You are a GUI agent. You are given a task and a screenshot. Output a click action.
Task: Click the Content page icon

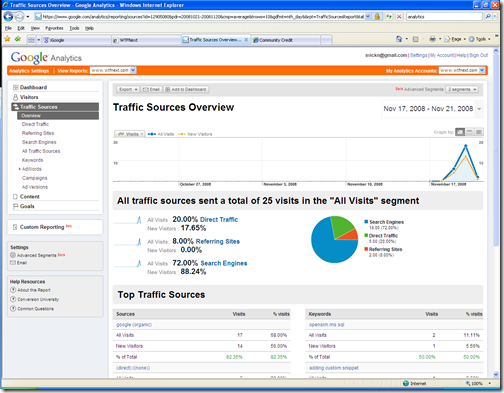point(15,197)
